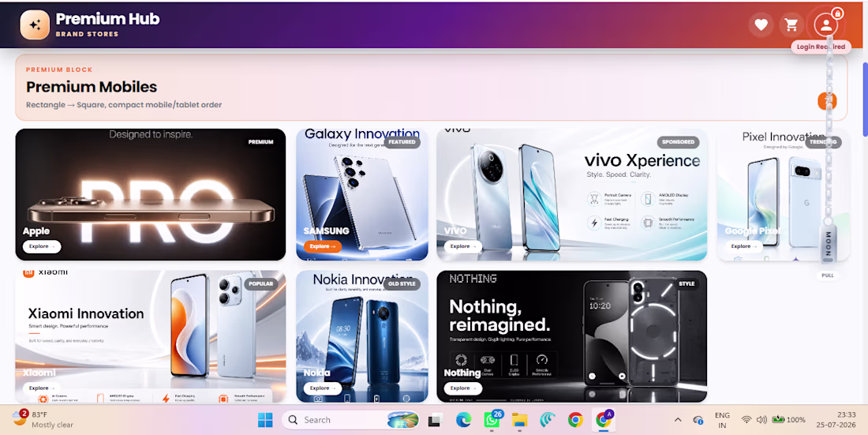
Task: Click Explore on the Samsung card
Action: coord(322,246)
